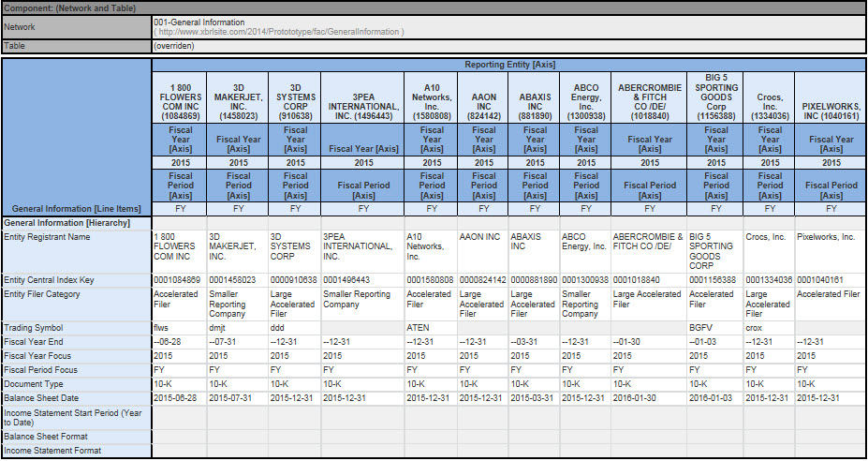Click balance sheet date '2016-01-30'
The width and height of the screenshot is (868, 461).
pos(636,398)
